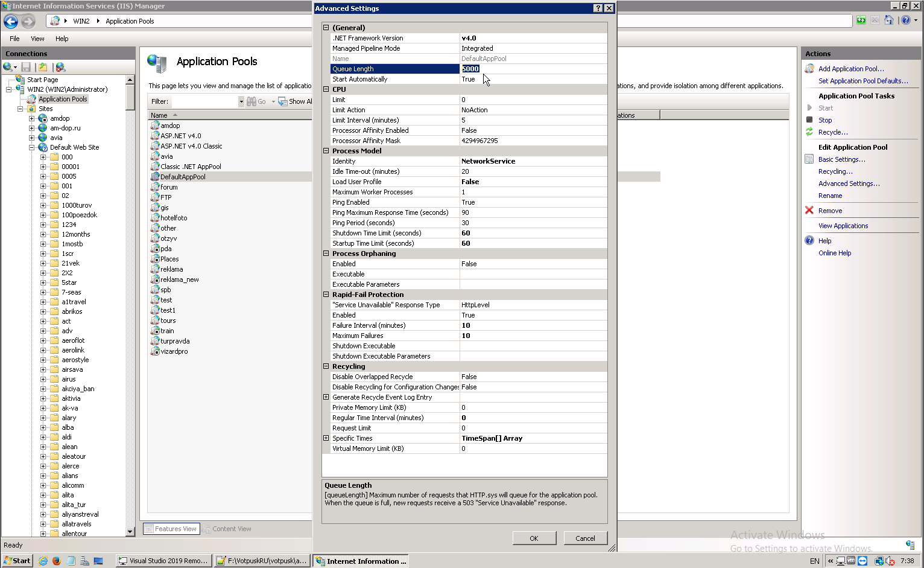Open Set Application Pool Defaults link
This screenshot has height=568, width=924.
863,81
